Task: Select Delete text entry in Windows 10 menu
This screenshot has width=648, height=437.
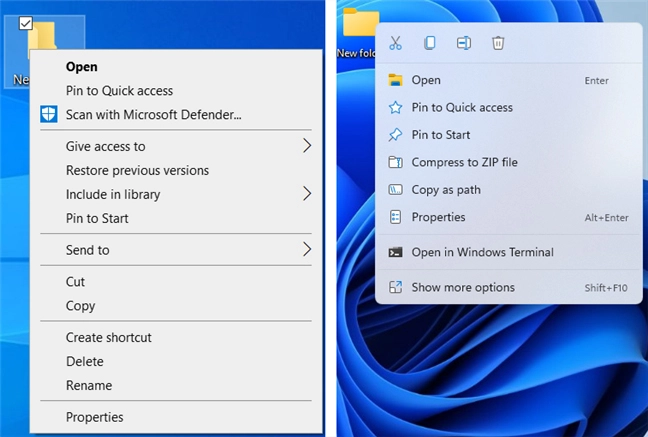Action: (x=176, y=362)
